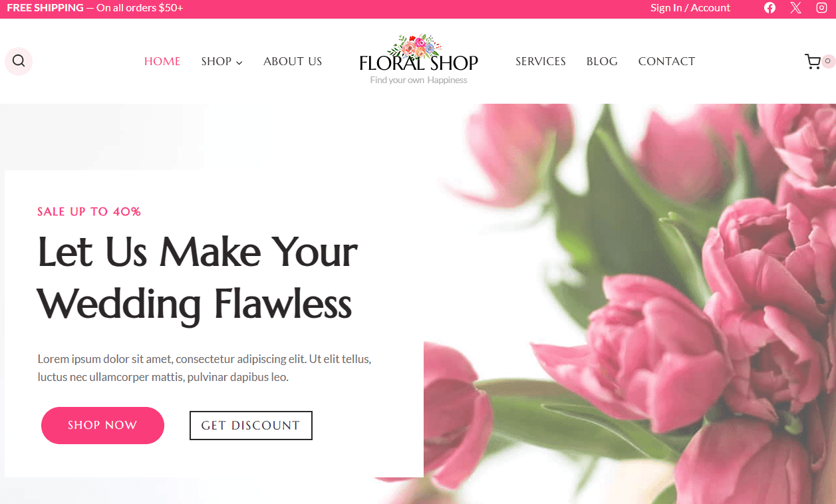Open the Contact page
The height and width of the screenshot is (504, 836).
pos(666,61)
